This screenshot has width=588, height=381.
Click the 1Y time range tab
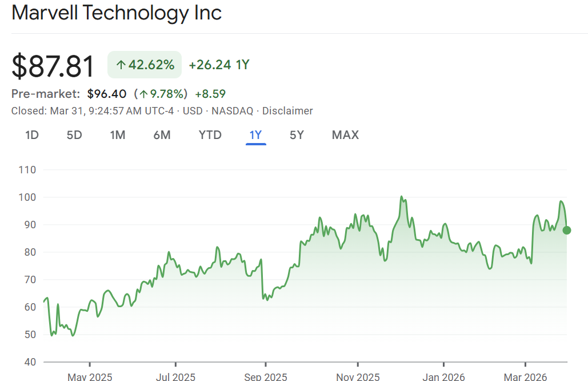tap(255, 135)
